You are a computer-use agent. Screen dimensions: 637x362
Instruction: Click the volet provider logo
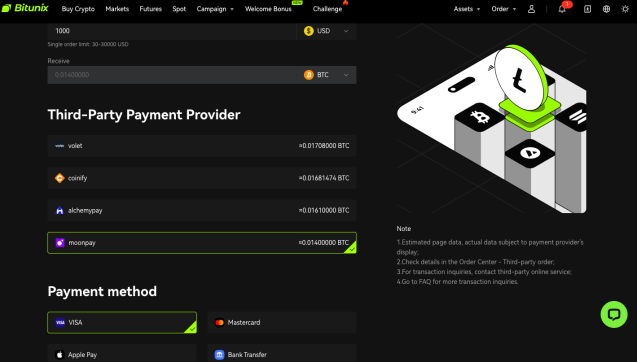(60, 145)
